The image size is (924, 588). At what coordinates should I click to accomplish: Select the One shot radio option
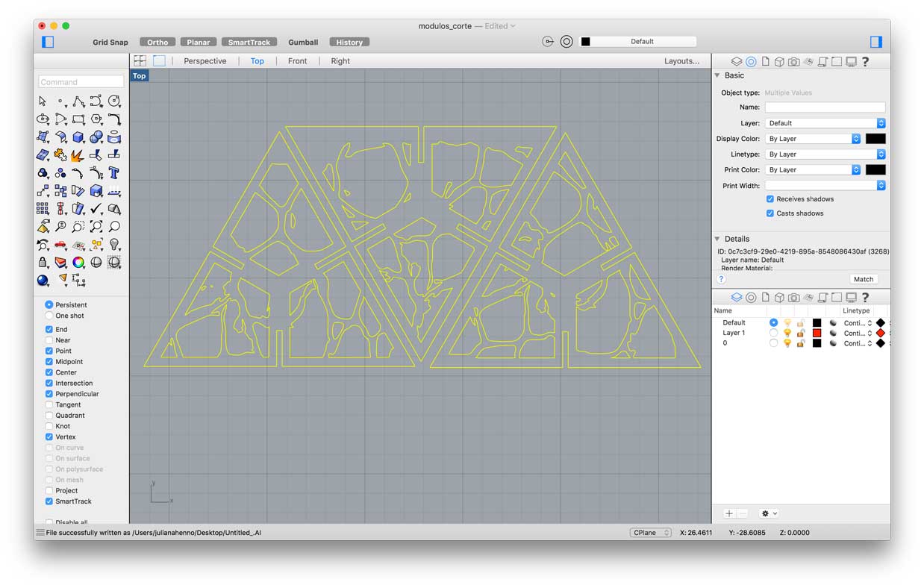[49, 316]
